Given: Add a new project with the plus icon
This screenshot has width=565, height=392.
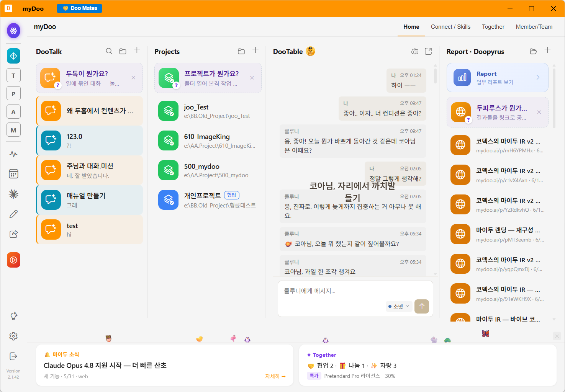Looking at the screenshot, I should (x=255, y=51).
